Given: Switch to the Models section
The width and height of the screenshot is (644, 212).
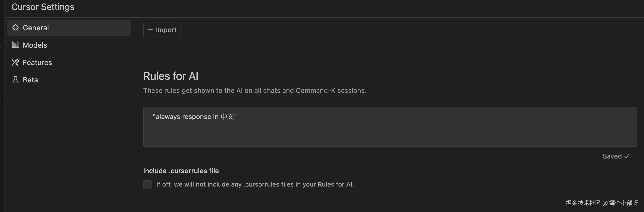Looking at the screenshot, I should 35,45.
